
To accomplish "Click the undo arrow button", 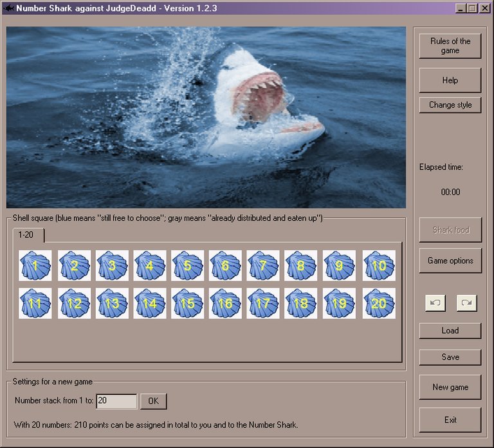I will pyautogui.click(x=435, y=303).
